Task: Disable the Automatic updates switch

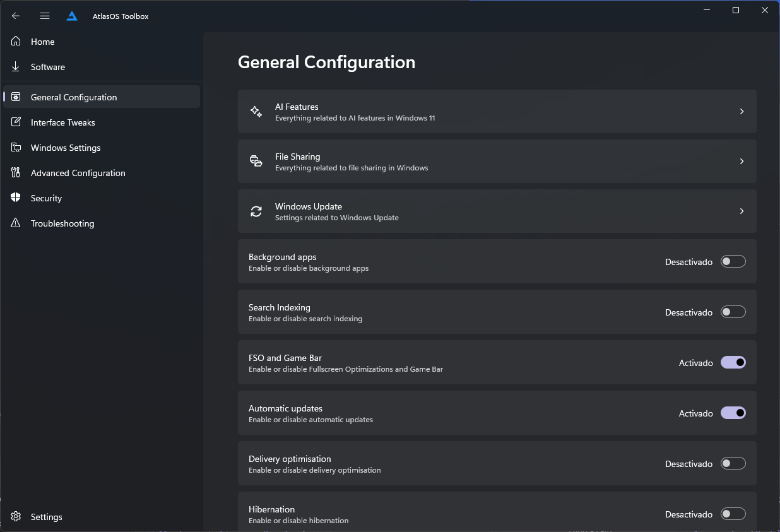Action: 733,413
